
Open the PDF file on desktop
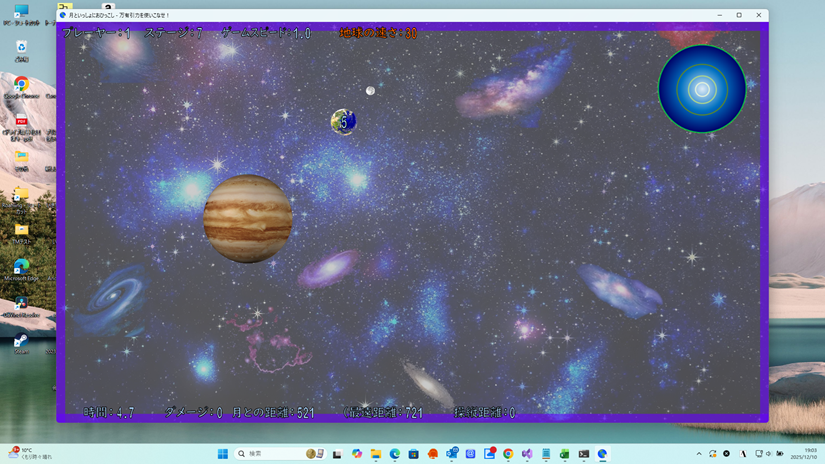(x=21, y=124)
